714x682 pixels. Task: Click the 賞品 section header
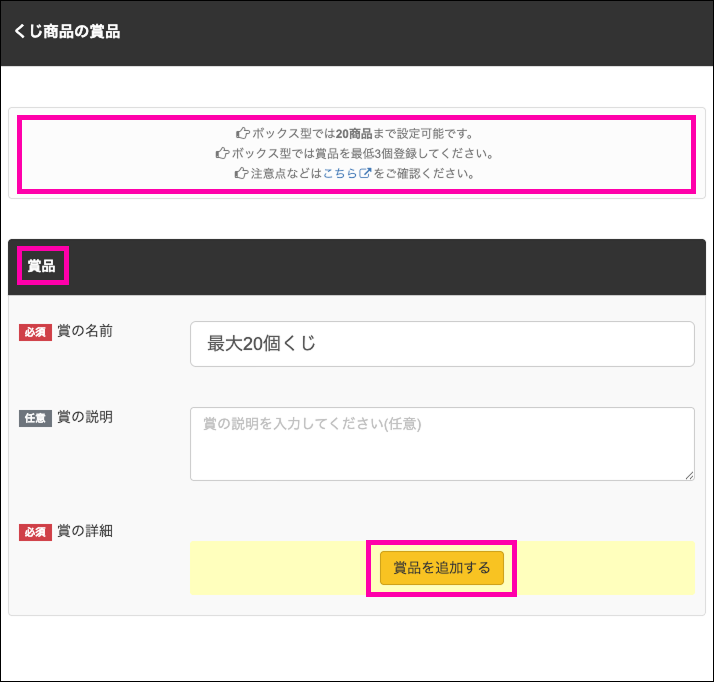click(41, 266)
